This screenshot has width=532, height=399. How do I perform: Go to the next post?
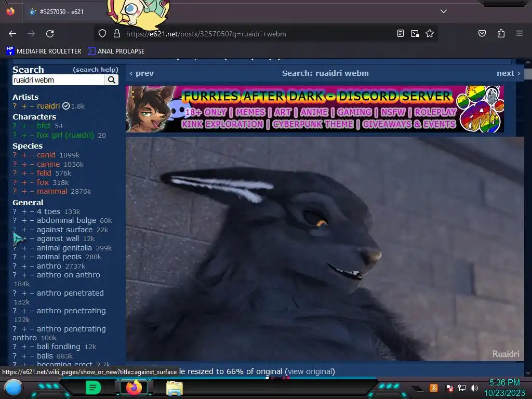pyautogui.click(x=508, y=73)
